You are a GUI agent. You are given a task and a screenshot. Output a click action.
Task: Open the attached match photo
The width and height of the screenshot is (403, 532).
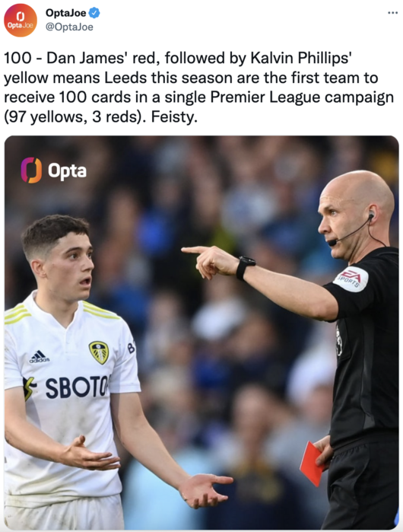(201, 333)
